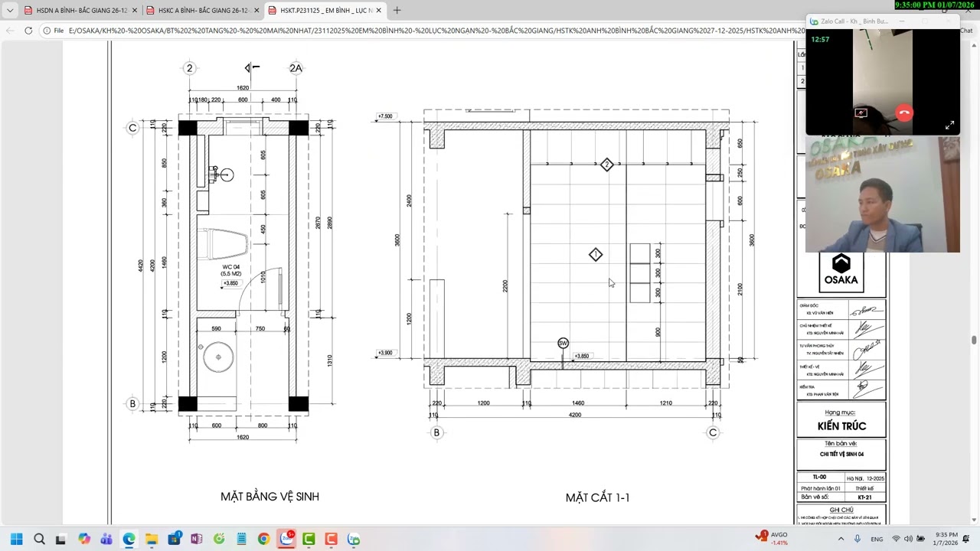Close the HSKC A BÌNH tab
Image resolution: width=980 pixels, height=551 pixels.
[256, 11]
